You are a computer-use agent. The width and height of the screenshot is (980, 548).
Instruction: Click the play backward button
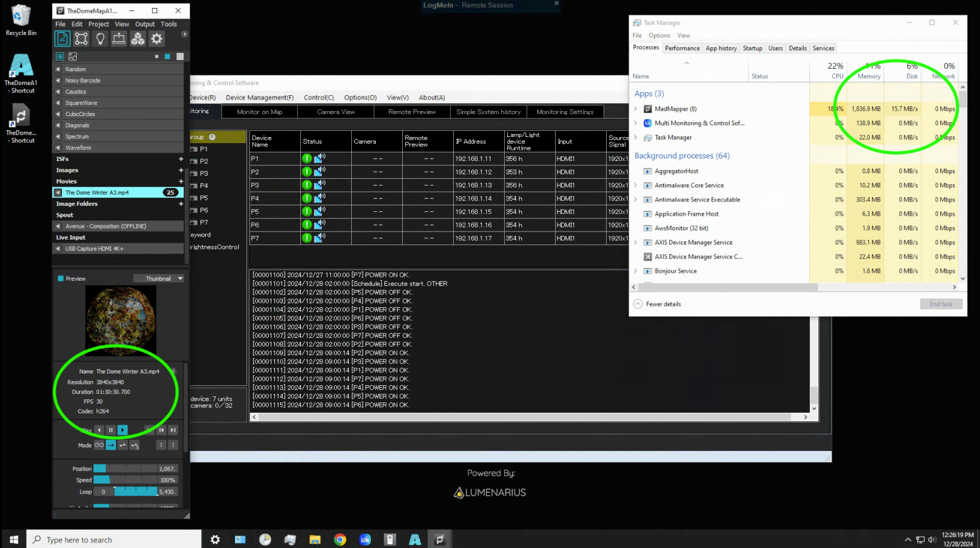coord(99,430)
